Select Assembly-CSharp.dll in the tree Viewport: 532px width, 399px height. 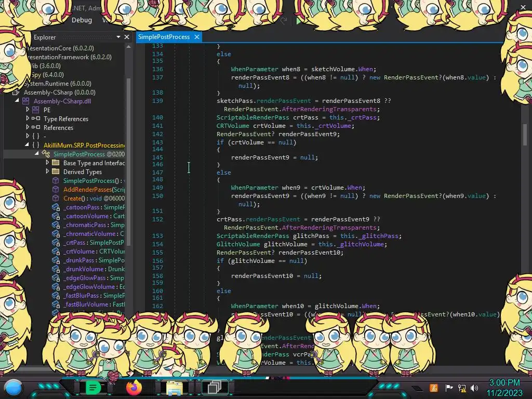coord(62,101)
